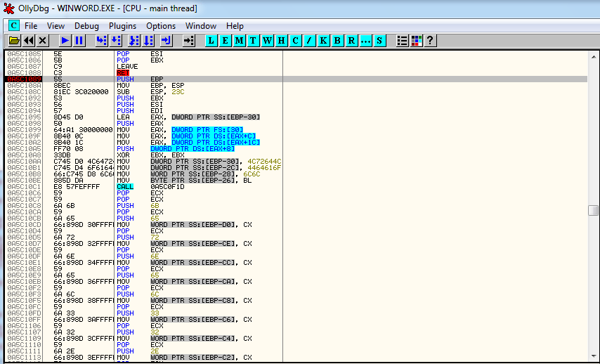The width and height of the screenshot is (600, 364).
Task: Open Breakpoints window with B button
Action: click(337, 40)
